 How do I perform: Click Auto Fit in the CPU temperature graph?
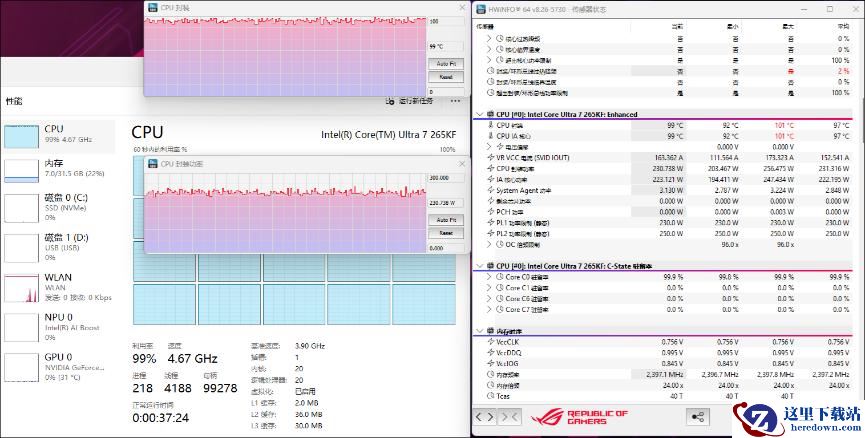coord(445,63)
